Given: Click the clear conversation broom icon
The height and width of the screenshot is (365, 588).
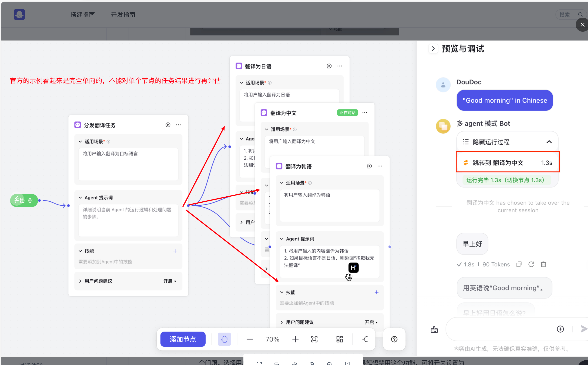Looking at the screenshot, I should [434, 329].
